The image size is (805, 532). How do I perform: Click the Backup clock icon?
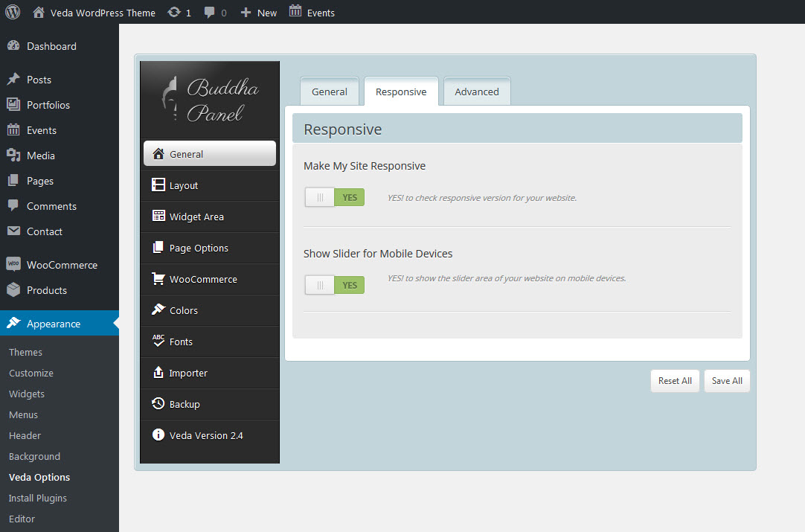[x=158, y=403]
